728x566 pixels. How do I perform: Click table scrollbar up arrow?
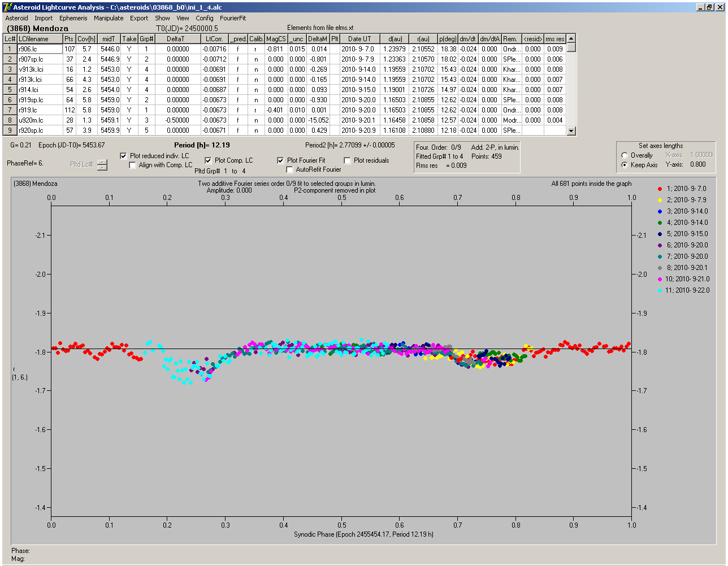[x=571, y=38]
